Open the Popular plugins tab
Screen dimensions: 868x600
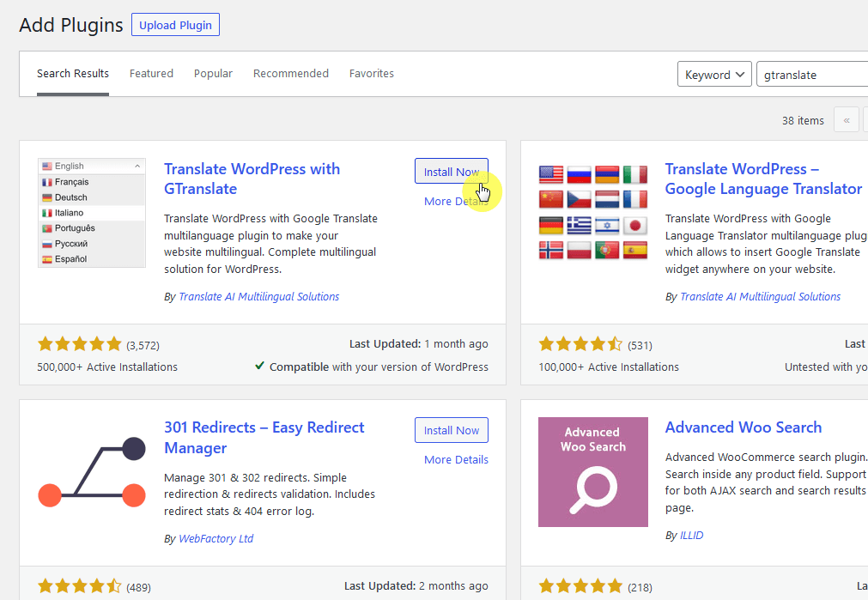(x=213, y=74)
